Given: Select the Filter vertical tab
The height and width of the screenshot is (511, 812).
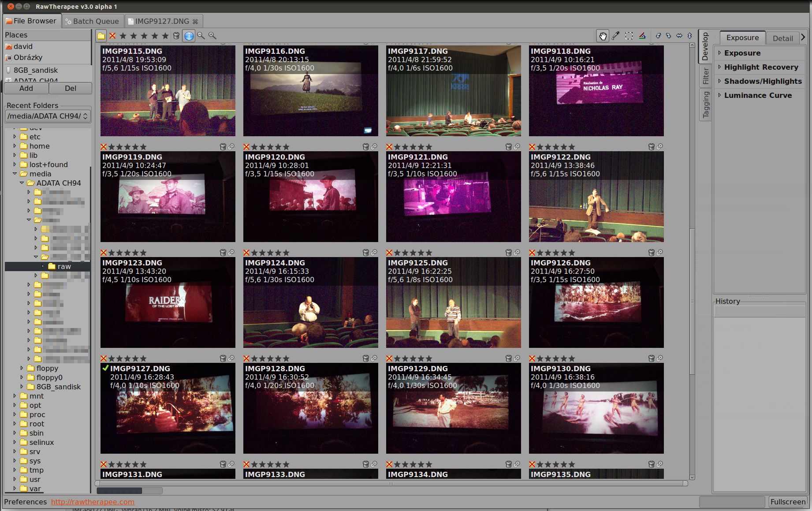Looking at the screenshot, I should click(x=705, y=76).
